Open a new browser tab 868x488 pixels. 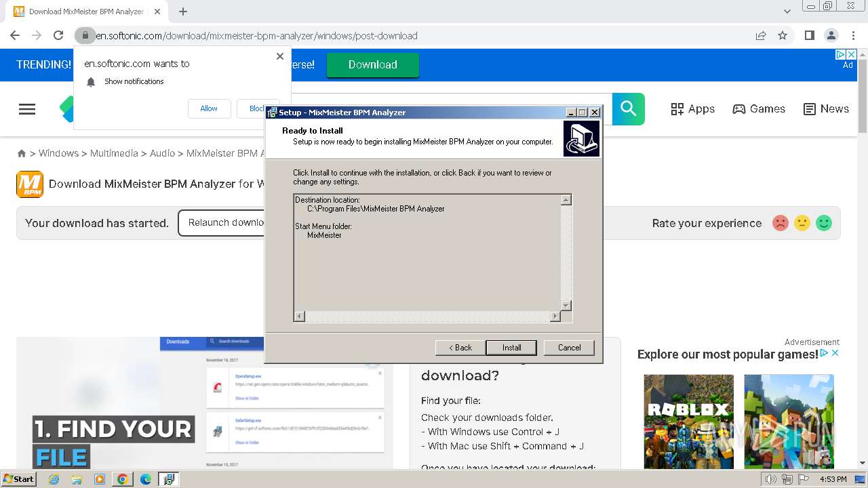pyautogui.click(x=183, y=12)
